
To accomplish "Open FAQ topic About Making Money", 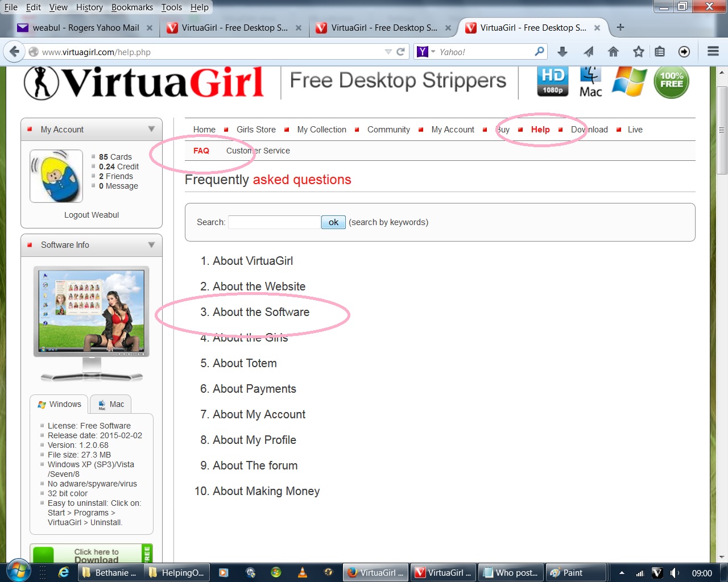I will click(266, 491).
